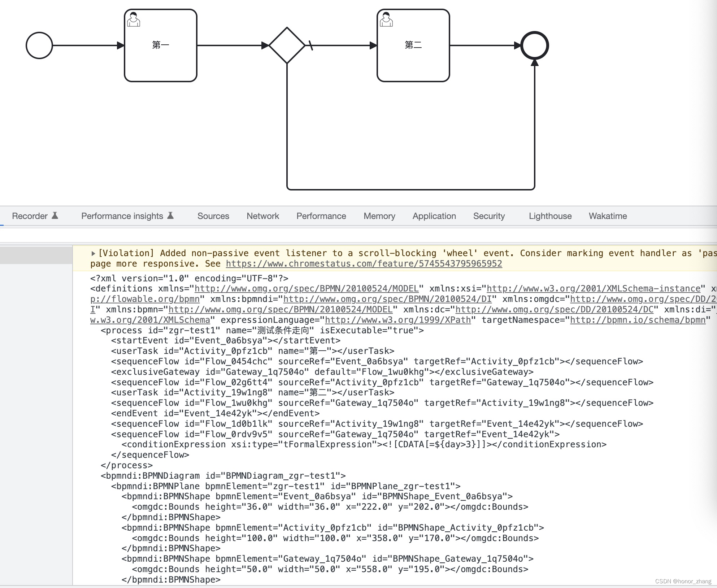
Task: Switch to the Application tab
Action: 434,216
